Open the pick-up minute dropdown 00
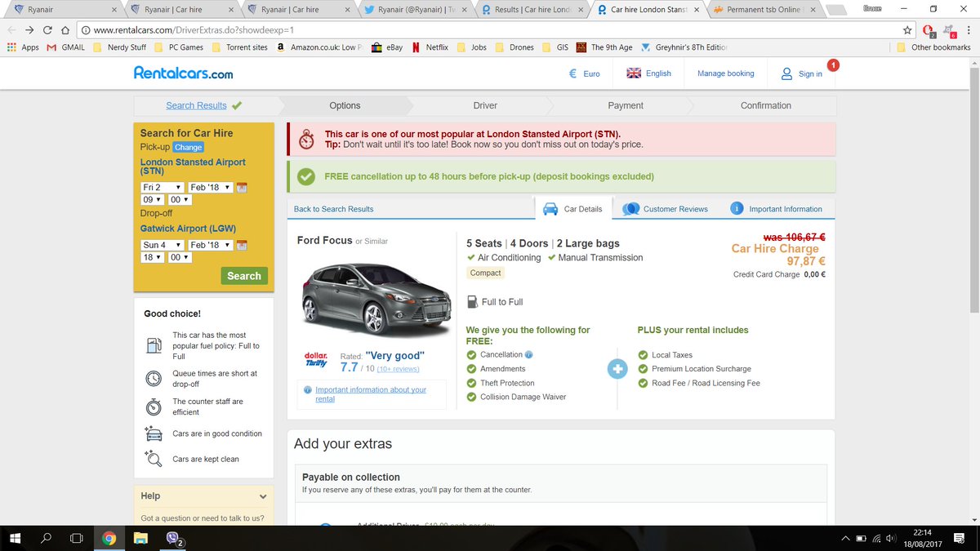980x551 pixels. [x=180, y=200]
